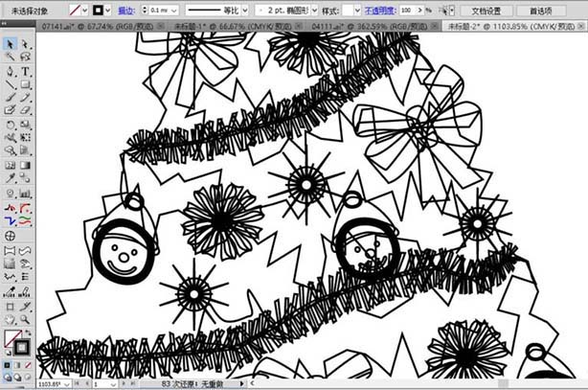Select the Symbol Sprayer tool
588x390 pixels.
10,194
